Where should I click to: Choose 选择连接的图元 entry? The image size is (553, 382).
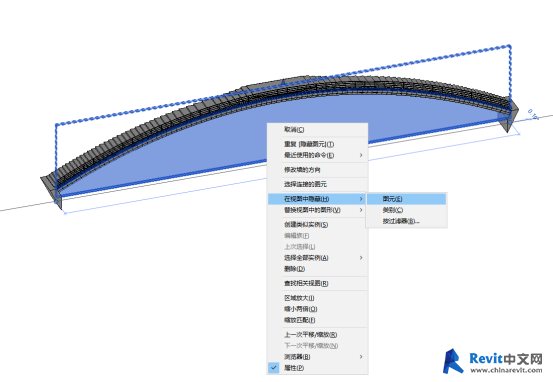(317, 184)
